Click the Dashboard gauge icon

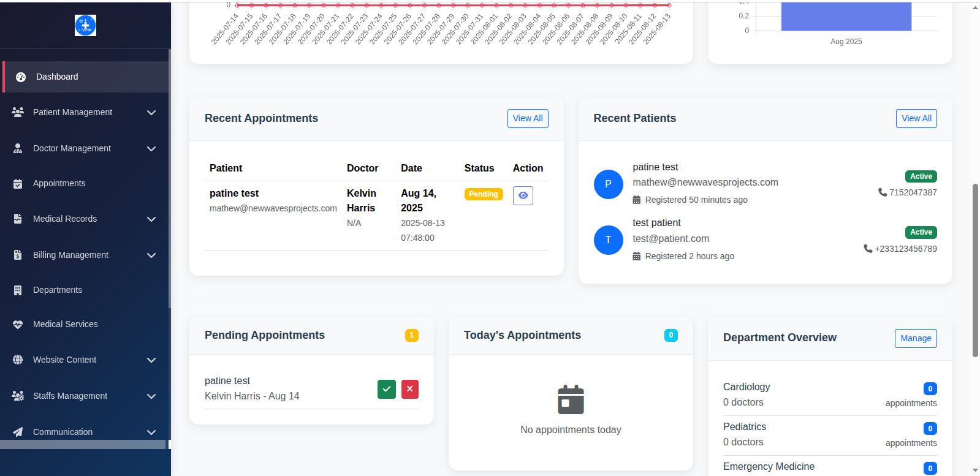tap(20, 77)
